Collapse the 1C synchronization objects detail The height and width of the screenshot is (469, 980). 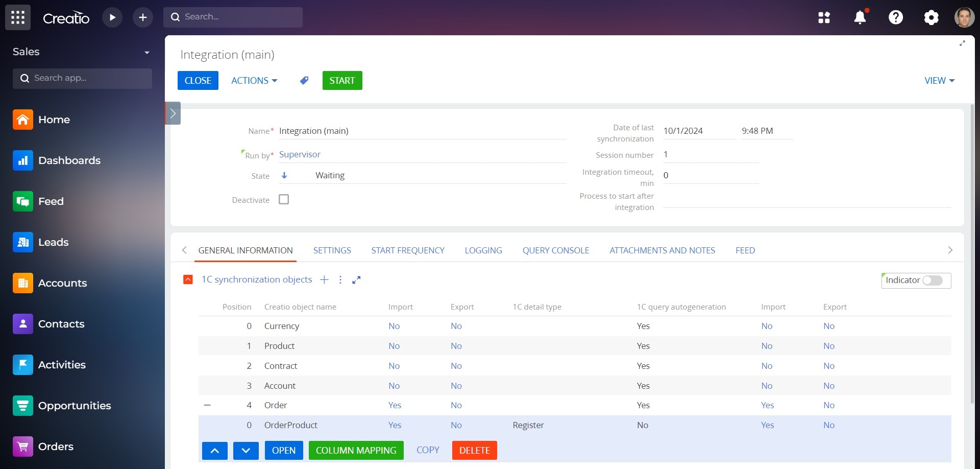tap(188, 279)
